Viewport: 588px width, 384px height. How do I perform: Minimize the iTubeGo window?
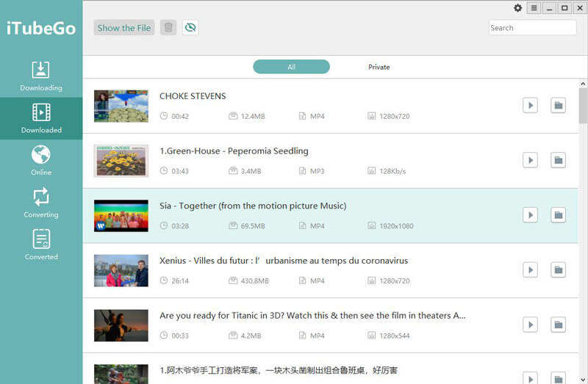click(549, 8)
